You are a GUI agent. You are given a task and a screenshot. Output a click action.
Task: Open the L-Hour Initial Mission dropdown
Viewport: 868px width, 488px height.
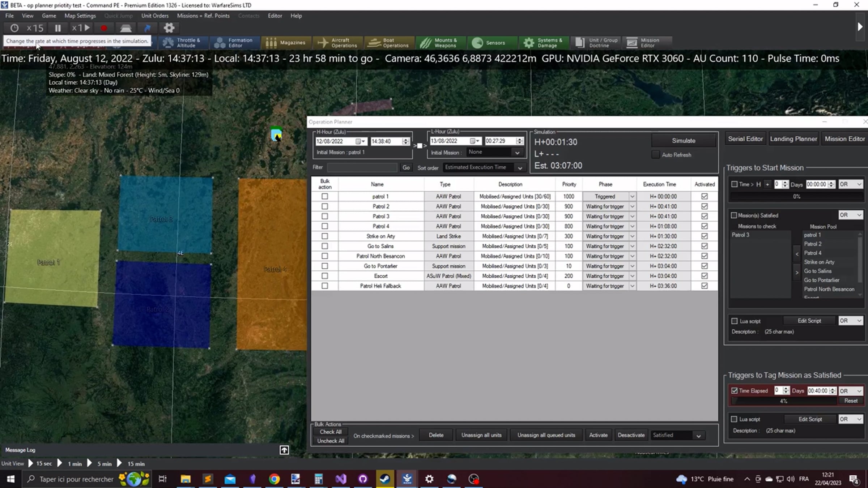(x=495, y=152)
